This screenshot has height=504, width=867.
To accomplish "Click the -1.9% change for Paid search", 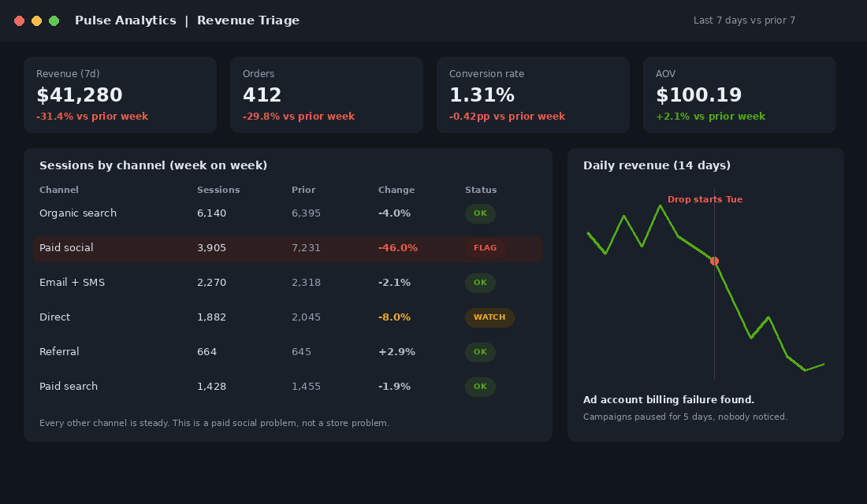I will pyautogui.click(x=394, y=387).
